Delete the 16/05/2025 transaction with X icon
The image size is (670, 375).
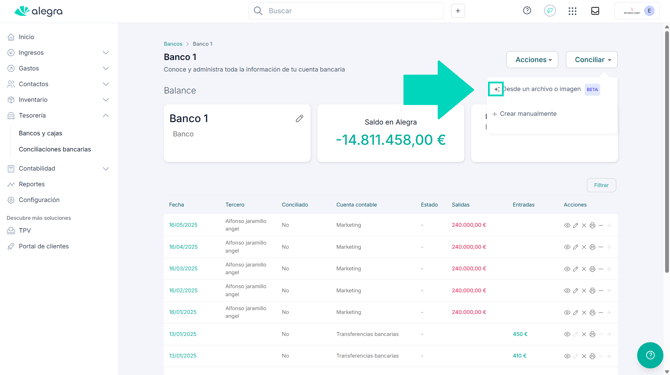point(584,225)
